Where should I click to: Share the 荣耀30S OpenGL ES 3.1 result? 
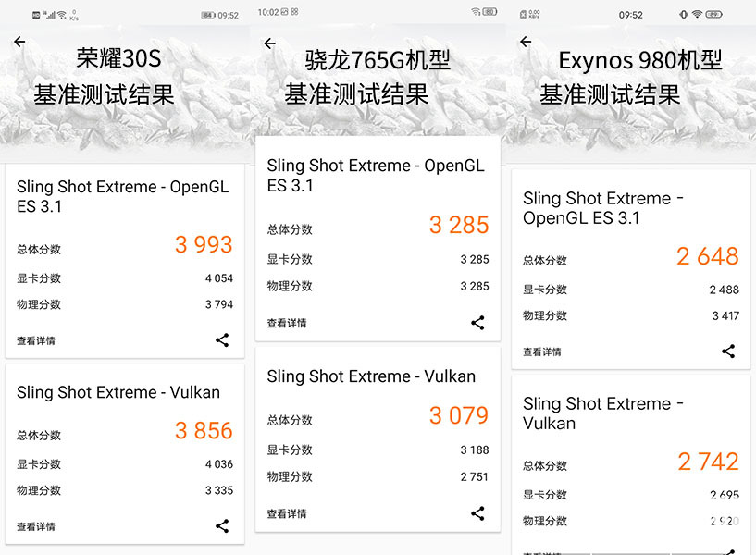(222, 340)
